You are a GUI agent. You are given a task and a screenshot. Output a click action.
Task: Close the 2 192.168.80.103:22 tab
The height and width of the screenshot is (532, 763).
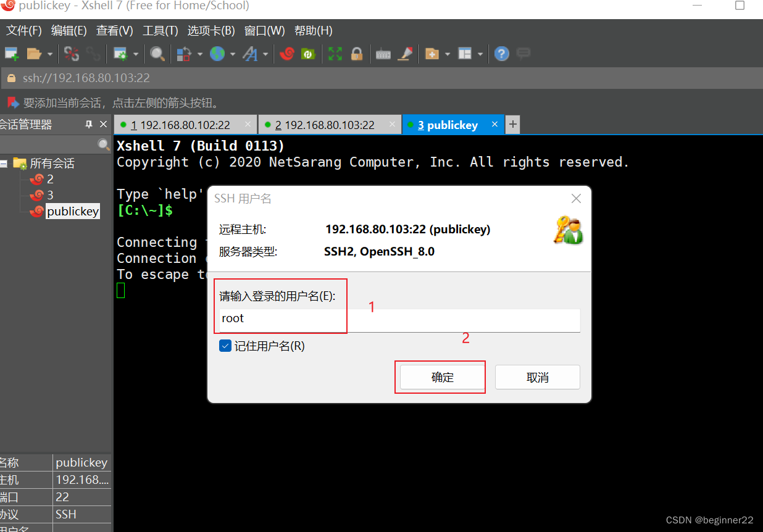393,125
